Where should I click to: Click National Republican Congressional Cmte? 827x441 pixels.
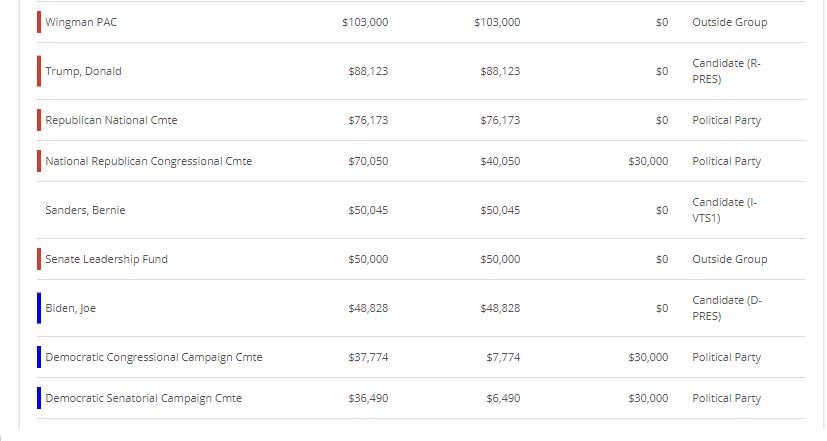click(x=149, y=161)
